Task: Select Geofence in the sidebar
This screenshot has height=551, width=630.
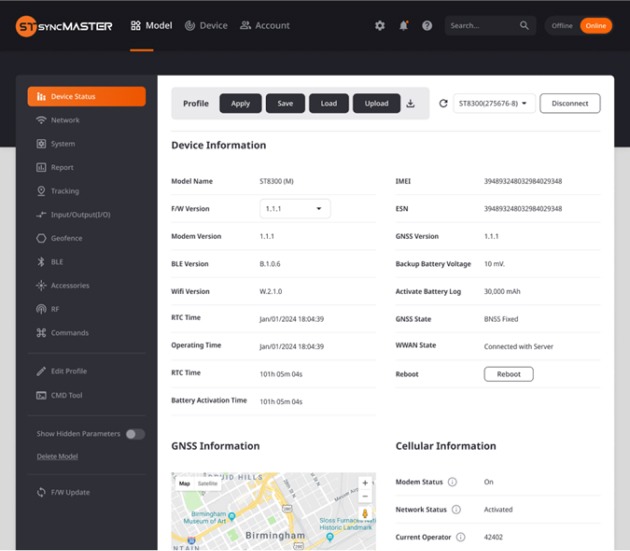Action: coord(66,238)
